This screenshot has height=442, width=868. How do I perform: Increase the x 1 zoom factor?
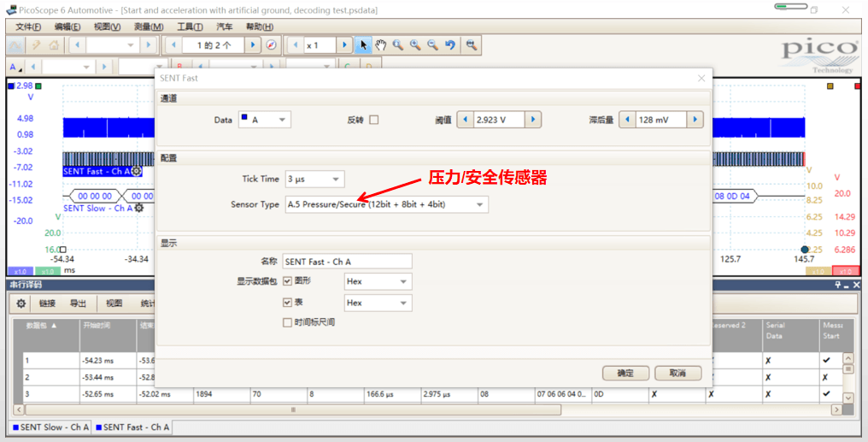(344, 44)
